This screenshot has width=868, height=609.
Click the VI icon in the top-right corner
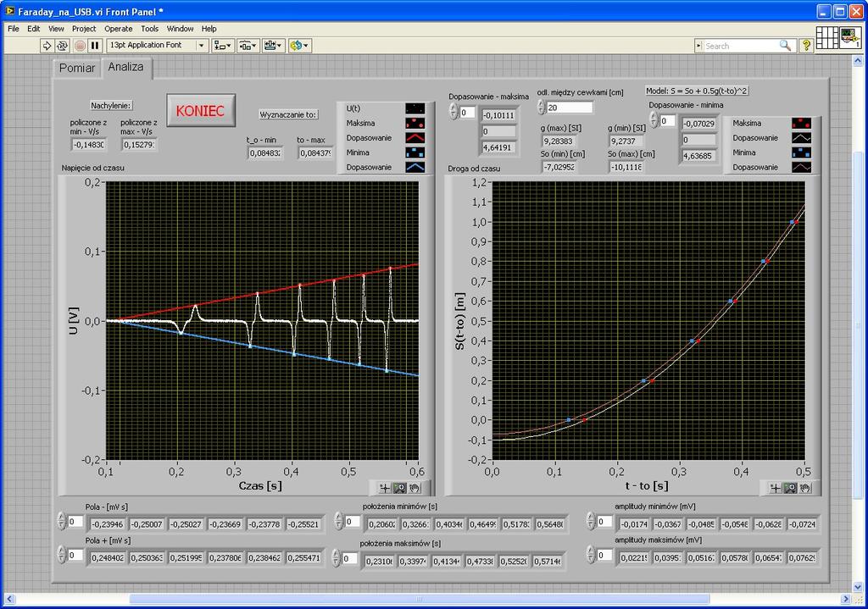pos(850,37)
